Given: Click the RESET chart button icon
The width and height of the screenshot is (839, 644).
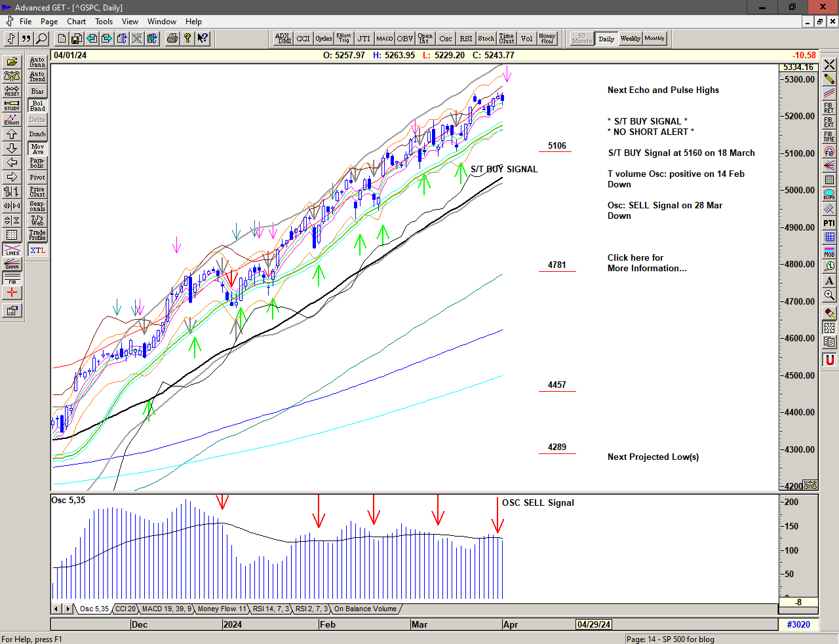Looking at the screenshot, I should [12, 90].
